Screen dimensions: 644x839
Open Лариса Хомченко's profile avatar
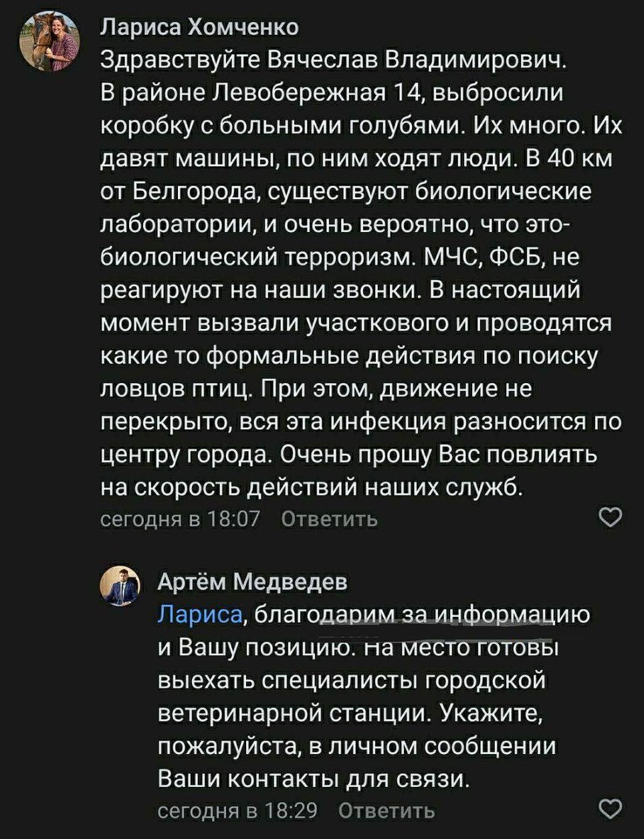tap(50, 41)
